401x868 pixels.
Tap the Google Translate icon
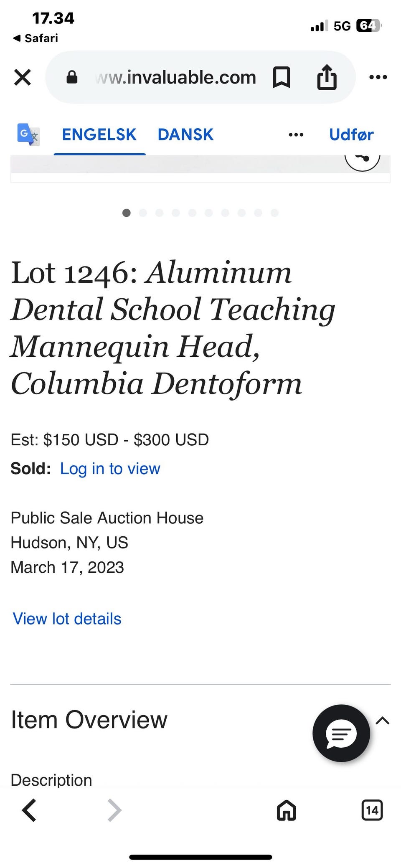click(x=28, y=135)
